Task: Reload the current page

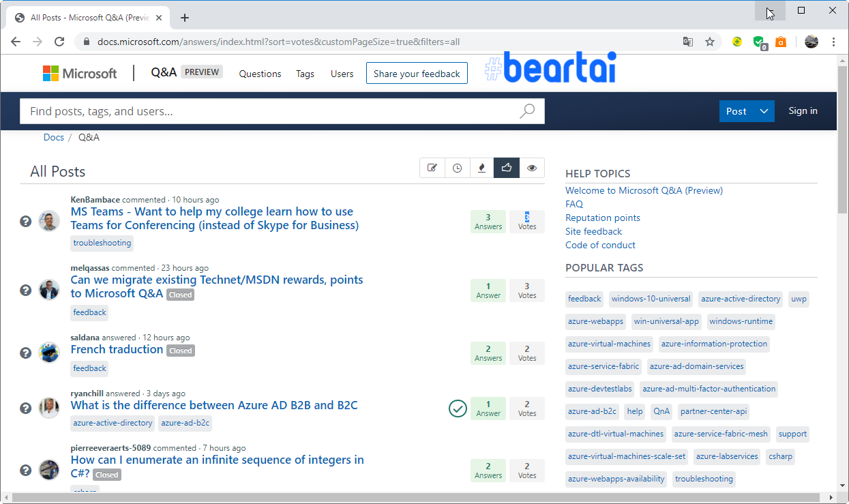Action: click(59, 42)
